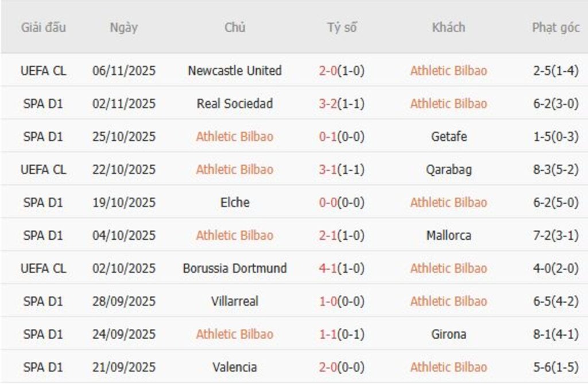Open the 4-1 score against Borussia Dortmund
588x384 pixels.
[328, 268]
